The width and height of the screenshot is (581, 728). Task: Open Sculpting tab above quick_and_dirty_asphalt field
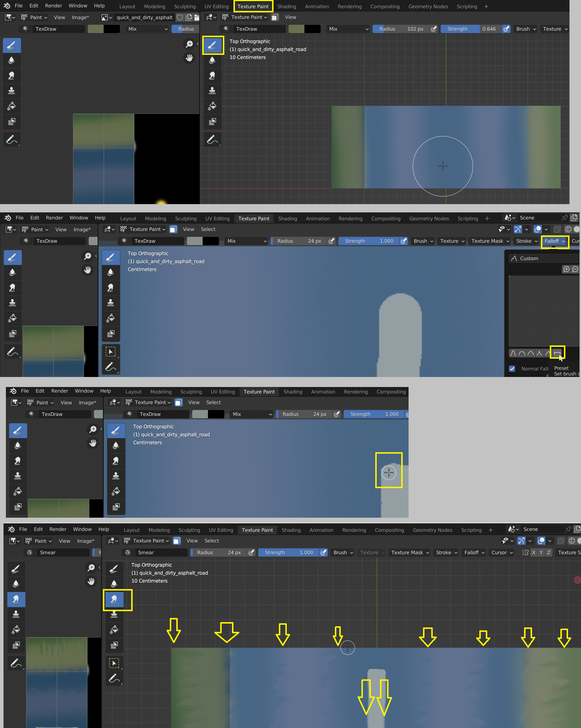[185, 6]
